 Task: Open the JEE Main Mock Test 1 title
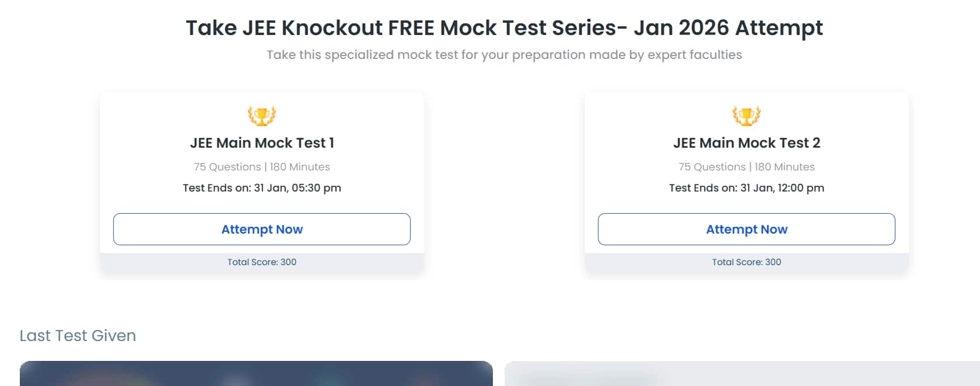tap(262, 143)
